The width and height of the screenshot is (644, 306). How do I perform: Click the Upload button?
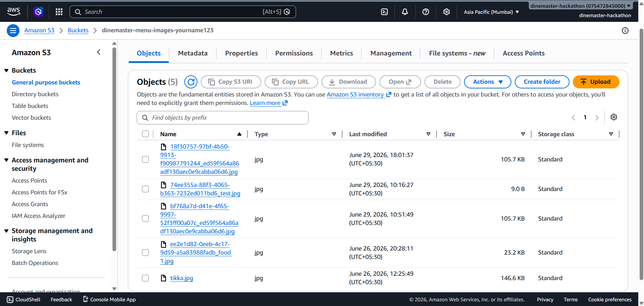coord(596,82)
